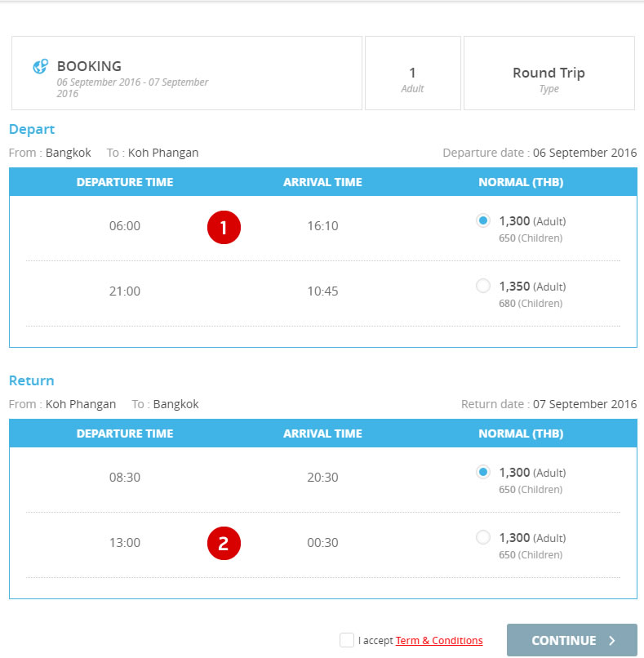This screenshot has width=644, height=658.
Task: Click the booking globe icon
Action: click(40, 67)
